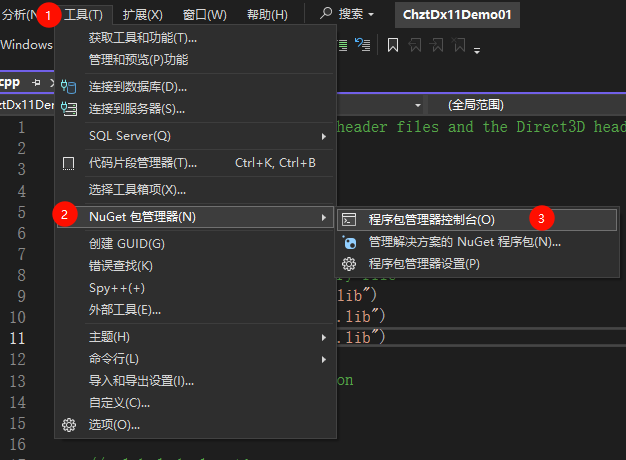This screenshot has height=460, width=626.
Task: Open the scope dropdown arrow left of 全局范围
Action: pos(417,105)
